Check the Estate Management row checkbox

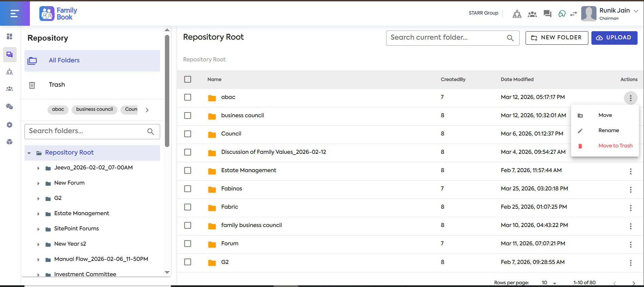click(188, 170)
